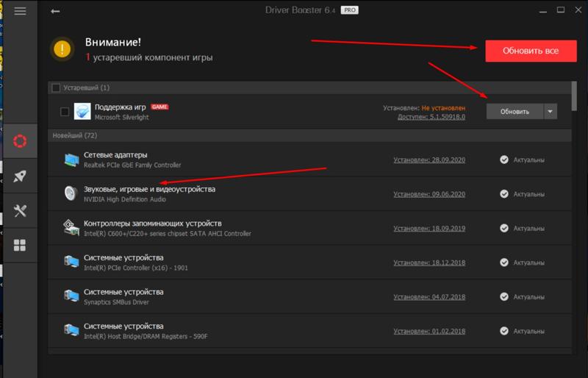Open the Action Center grid sidebar icon

coord(20,246)
